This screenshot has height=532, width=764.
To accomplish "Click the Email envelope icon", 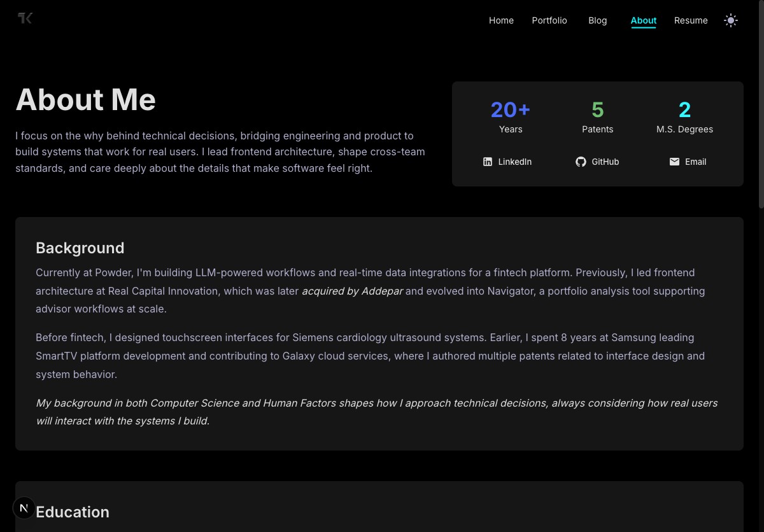I will pyautogui.click(x=674, y=162).
